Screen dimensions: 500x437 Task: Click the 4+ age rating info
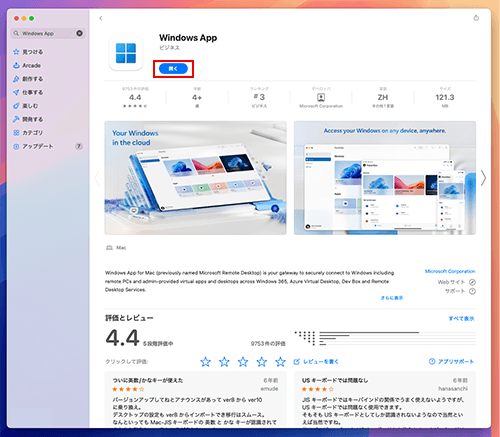[197, 97]
